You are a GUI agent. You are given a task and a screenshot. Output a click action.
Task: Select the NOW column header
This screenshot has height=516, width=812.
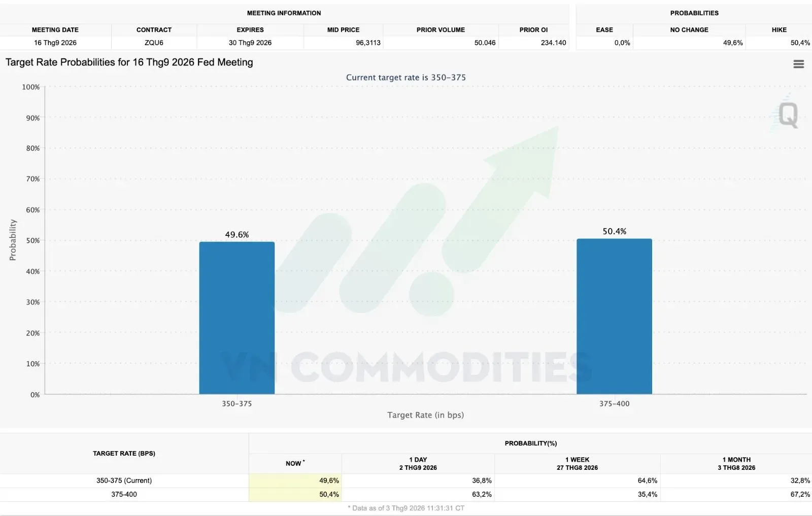(295, 463)
